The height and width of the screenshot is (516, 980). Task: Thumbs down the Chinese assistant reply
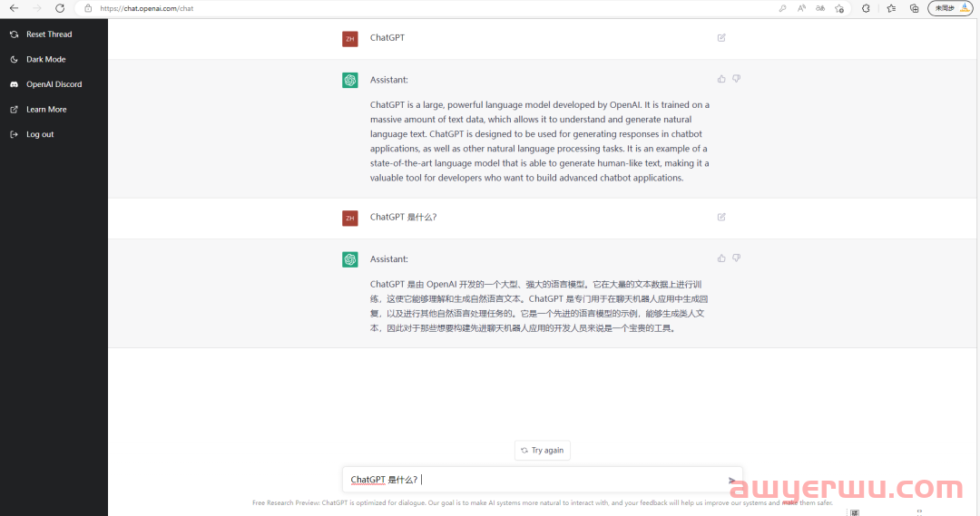(736, 258)
